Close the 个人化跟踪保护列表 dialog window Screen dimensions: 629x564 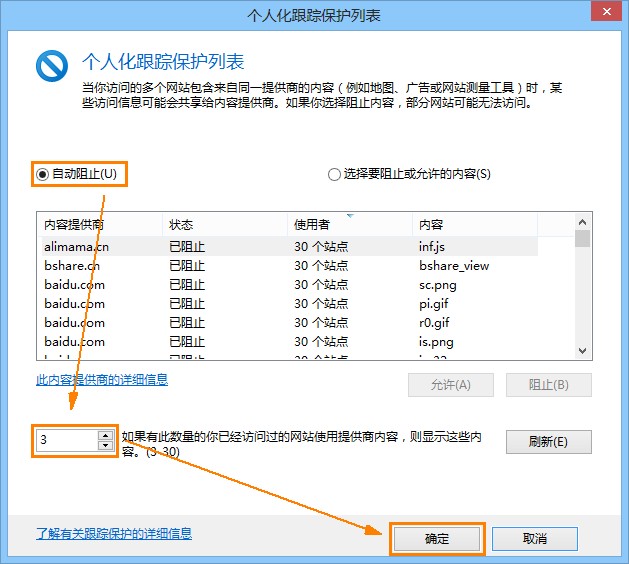(x=603, y=15)
